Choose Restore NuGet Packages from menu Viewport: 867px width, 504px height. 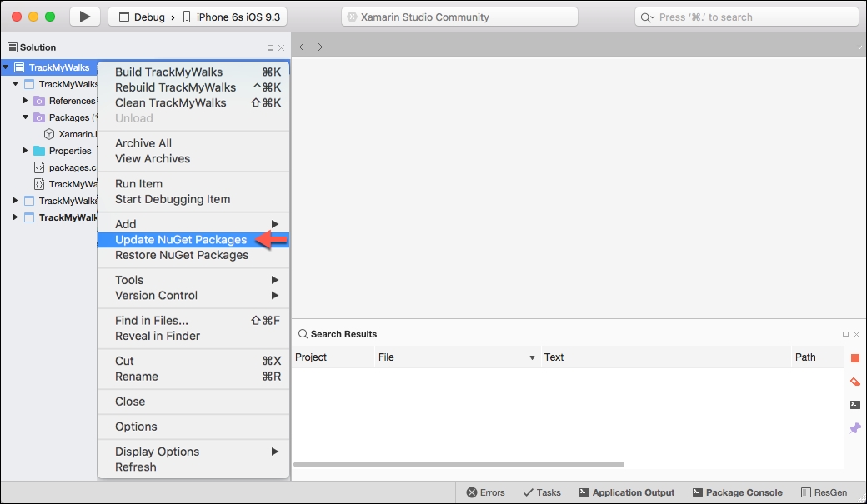click(x=182, y=255)
